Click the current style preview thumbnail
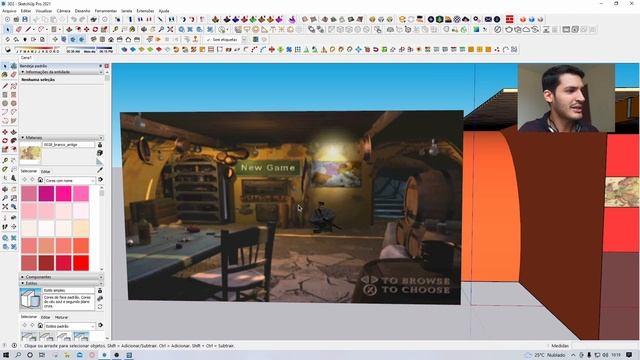The image size is (640, 360). click(x=30, y=298)
